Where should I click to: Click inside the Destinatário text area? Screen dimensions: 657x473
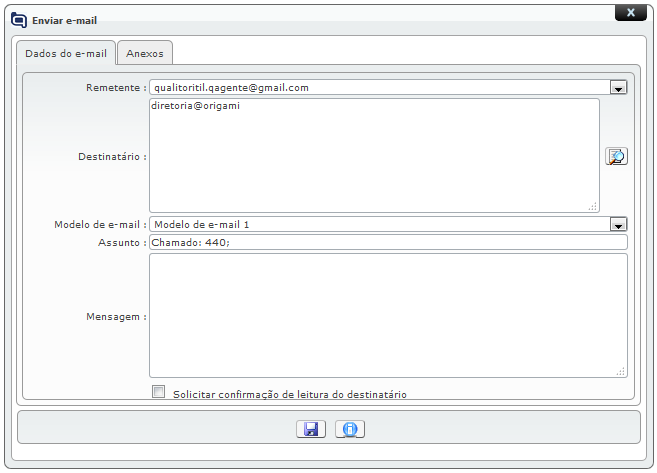point(374,160)
